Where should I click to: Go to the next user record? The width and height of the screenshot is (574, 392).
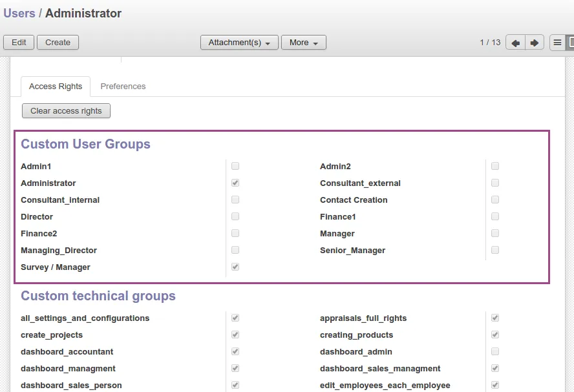pyautogui.click(x=534, y=43)
